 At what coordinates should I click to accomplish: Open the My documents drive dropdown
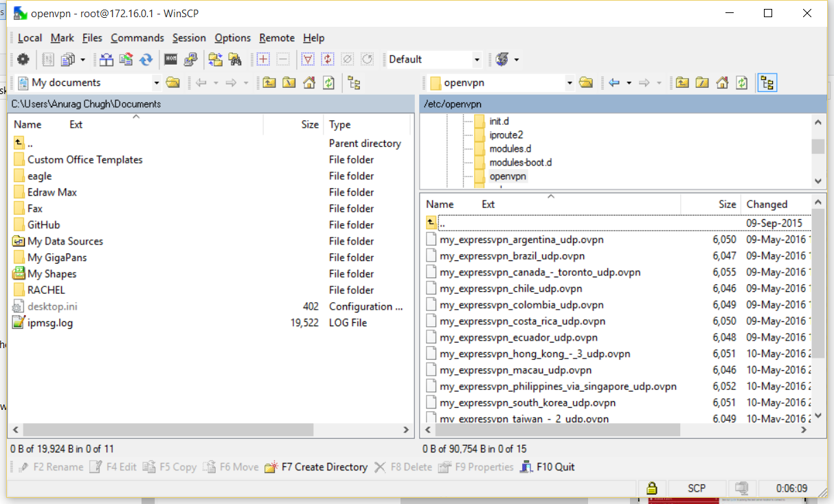point(157,83)
